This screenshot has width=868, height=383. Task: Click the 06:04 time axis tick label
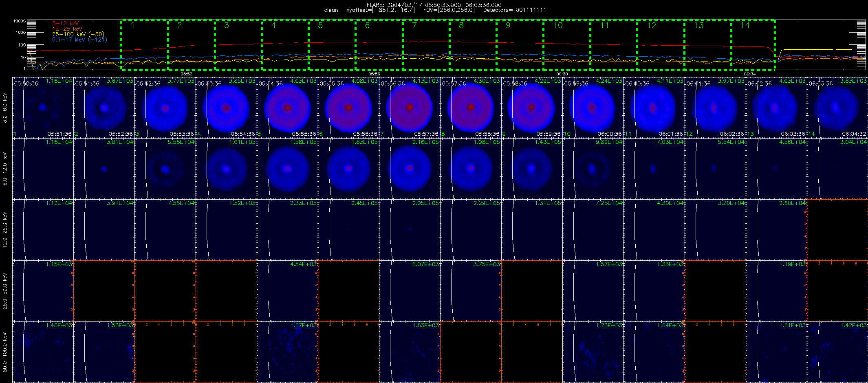coord(749,74)
